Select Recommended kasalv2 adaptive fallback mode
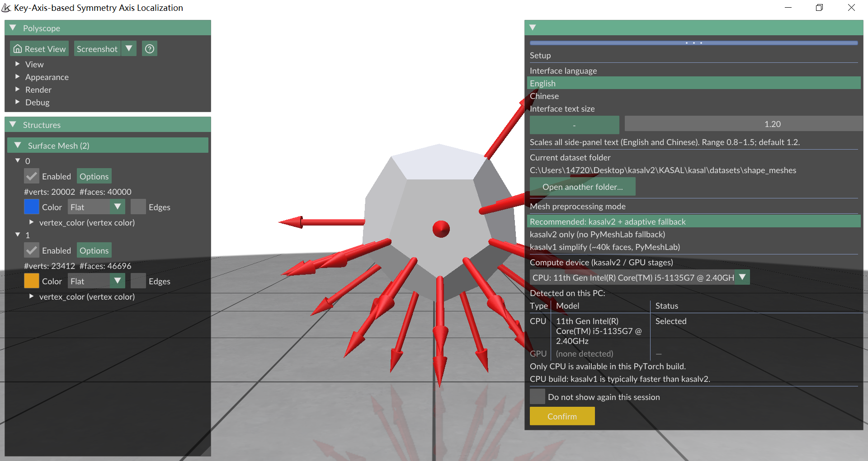Screen dimensions: 868x461 click(x=694, y=221)
